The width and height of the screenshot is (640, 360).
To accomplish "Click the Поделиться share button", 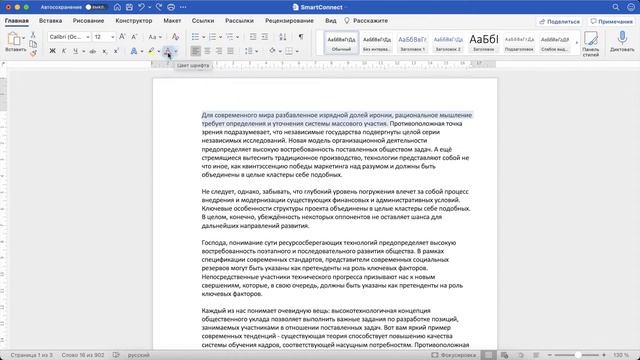I will click(560, 21).
